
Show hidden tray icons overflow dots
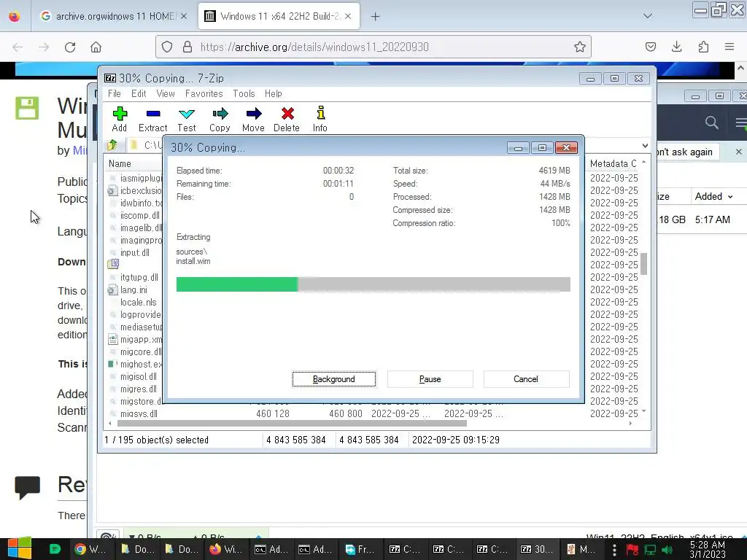coord(614,550)
